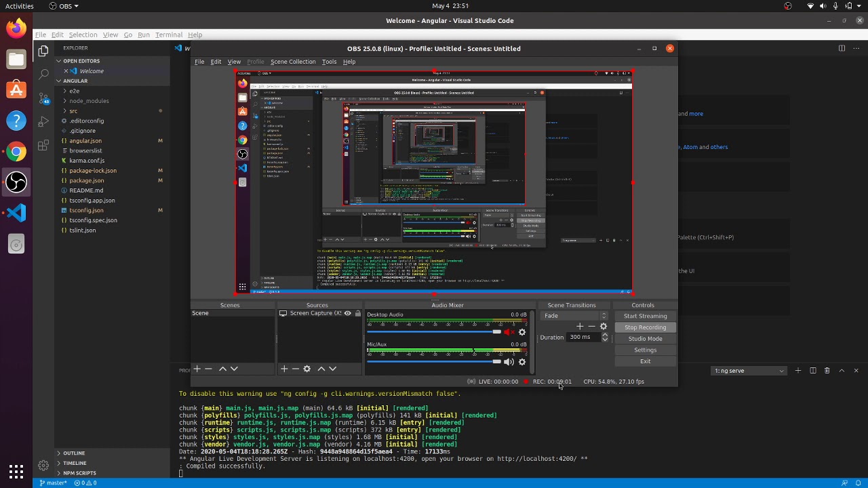Open the Fade transition dropdown in OBS

pos(575,316)
